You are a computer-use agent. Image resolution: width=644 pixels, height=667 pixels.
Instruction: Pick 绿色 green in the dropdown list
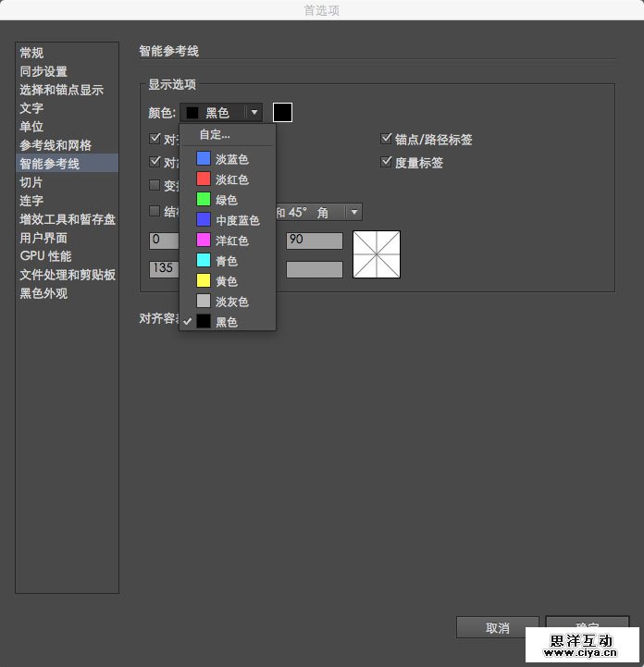(227, 200)
